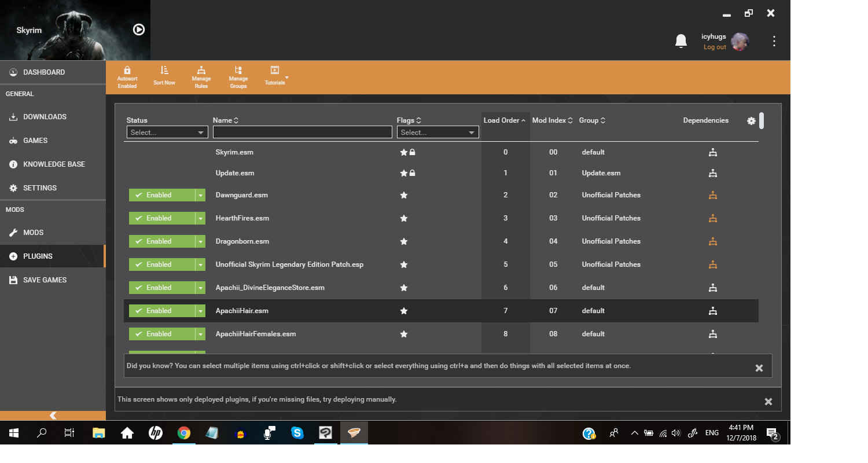868x463 pixels.
Task: Open dependencies icon for Apachii_DivineEleganceStore.esm
Action: click(713, 288)
